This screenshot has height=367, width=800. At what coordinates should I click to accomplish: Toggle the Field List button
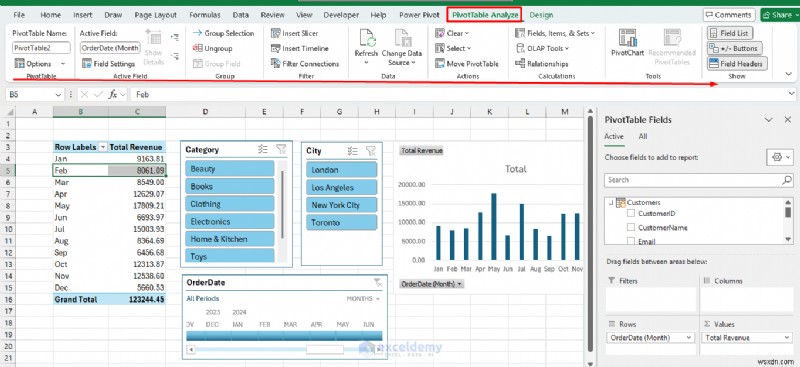(730, 33)
